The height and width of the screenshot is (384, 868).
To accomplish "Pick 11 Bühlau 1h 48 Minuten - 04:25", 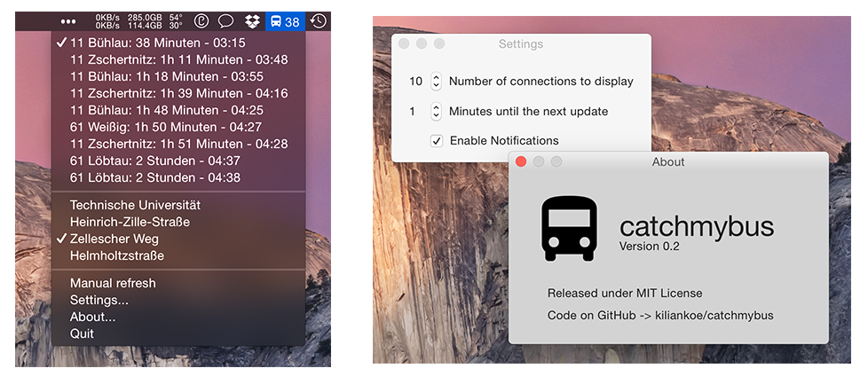I will [x=178, y=110].
